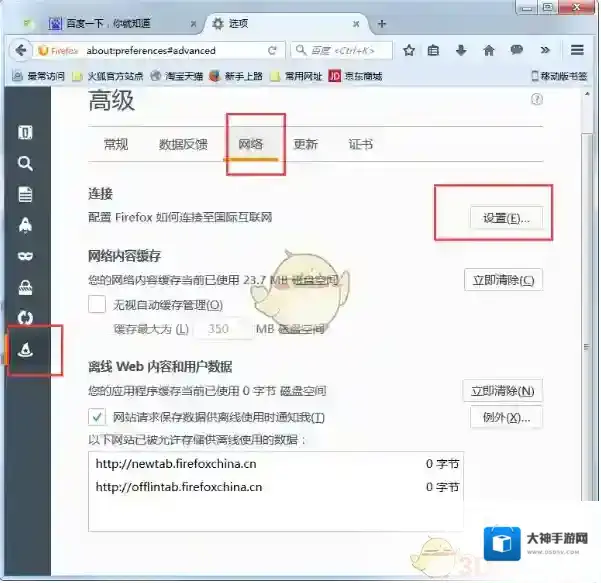601x583 pixels.
Task: Open Content preferences sidebar icon
Action: (25, 194)
